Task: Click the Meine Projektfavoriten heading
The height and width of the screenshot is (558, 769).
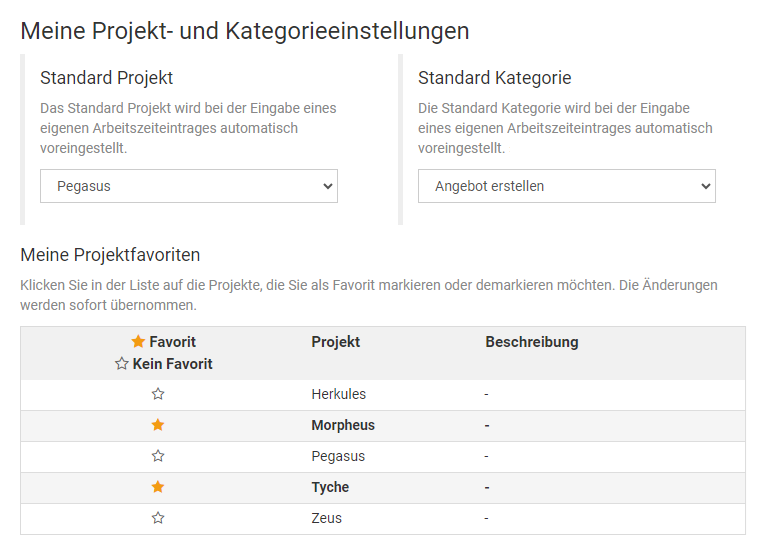Action: [110, 255]
